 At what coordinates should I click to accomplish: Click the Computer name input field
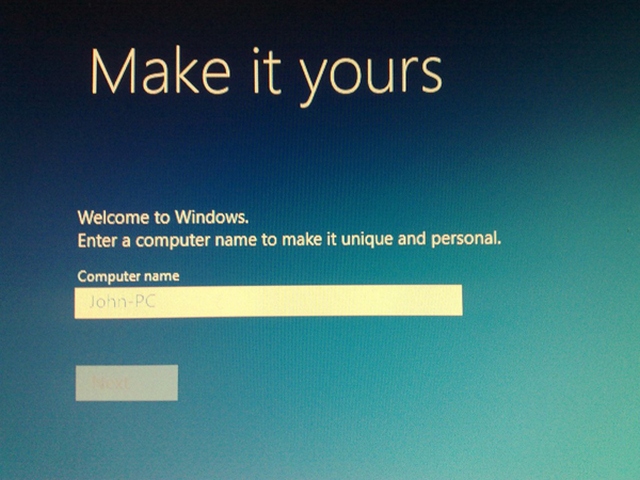click(267, 301)
